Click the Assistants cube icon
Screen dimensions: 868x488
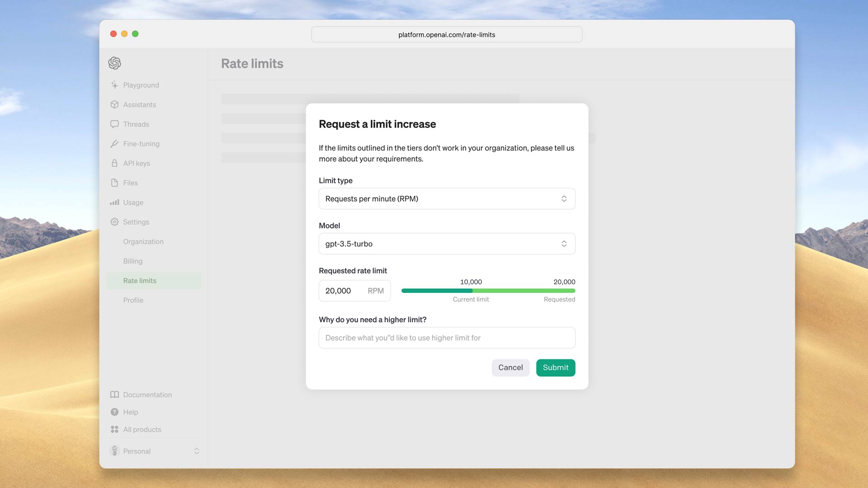coord(114,104)
